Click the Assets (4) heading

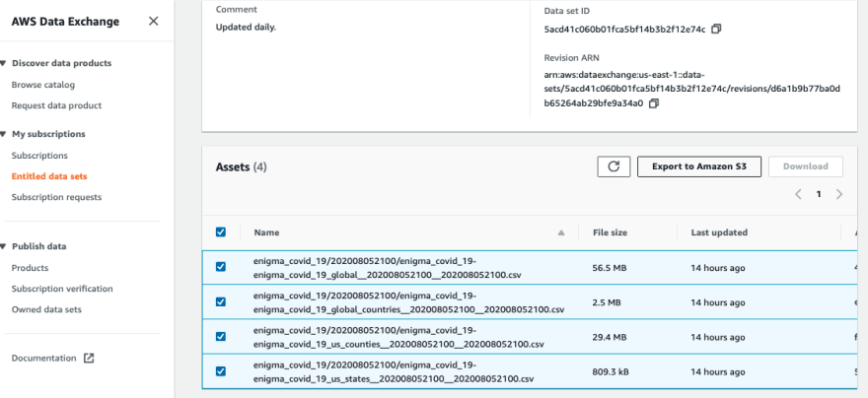pyautogui.click(x=241, y=166)
